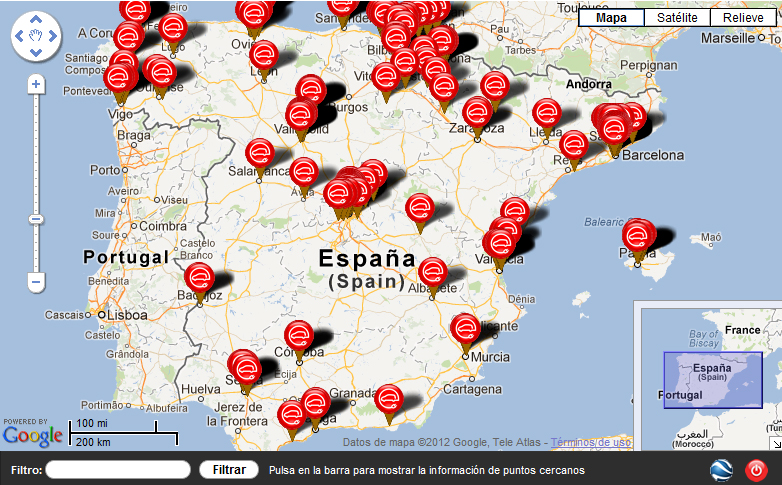Collapse the overview map with the corner arrow

click(x=777, y=443)
